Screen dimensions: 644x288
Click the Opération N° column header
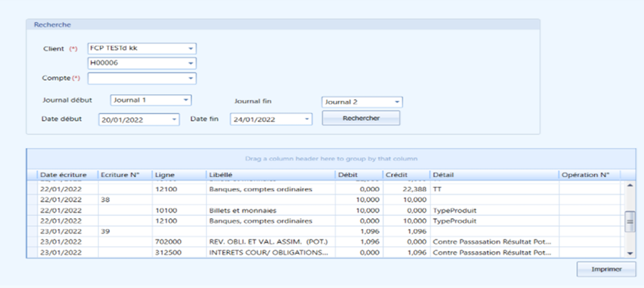pos(585,175)
